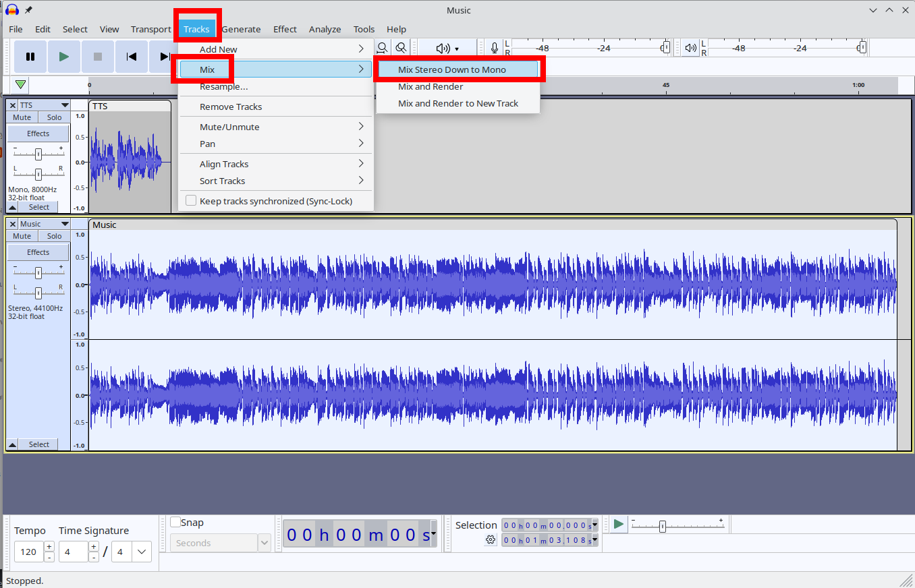Click the microphone record meter icon
Screen dimensions: 915x588
pos(495,48)
